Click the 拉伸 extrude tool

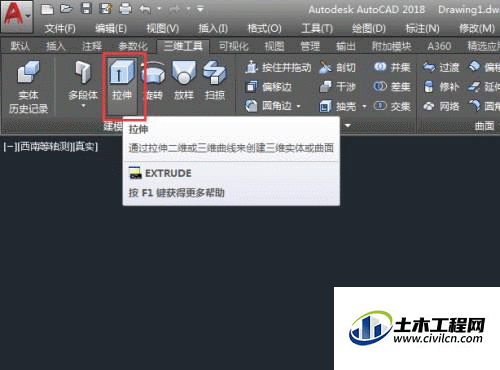point(122,86)
